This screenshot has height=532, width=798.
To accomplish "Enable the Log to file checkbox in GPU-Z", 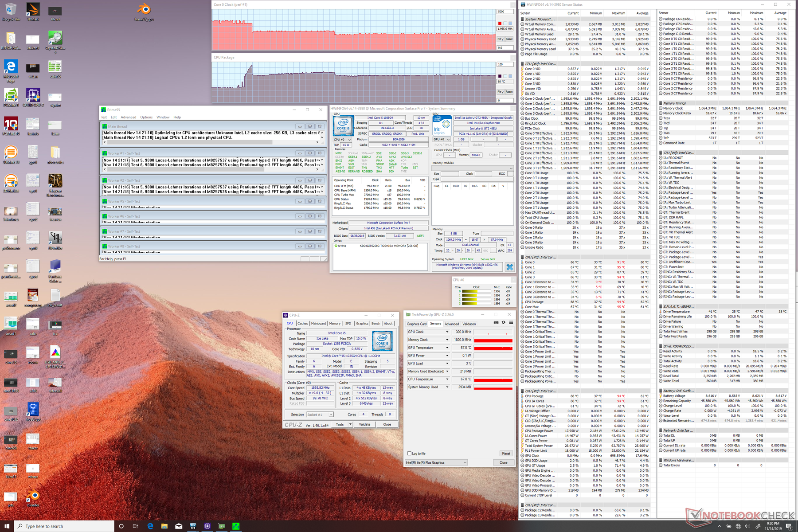I will point(409,454).
